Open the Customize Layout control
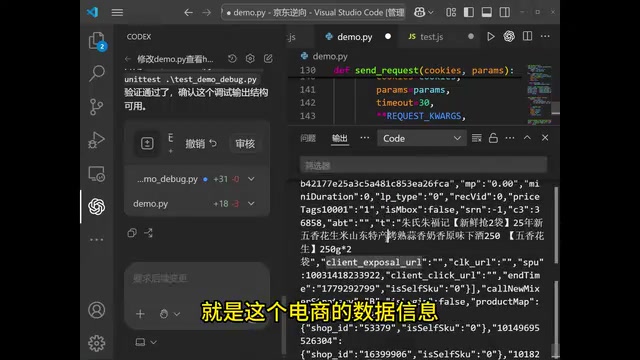The height and width of the screenshot is (360, 640). click(x=451, y=12)
